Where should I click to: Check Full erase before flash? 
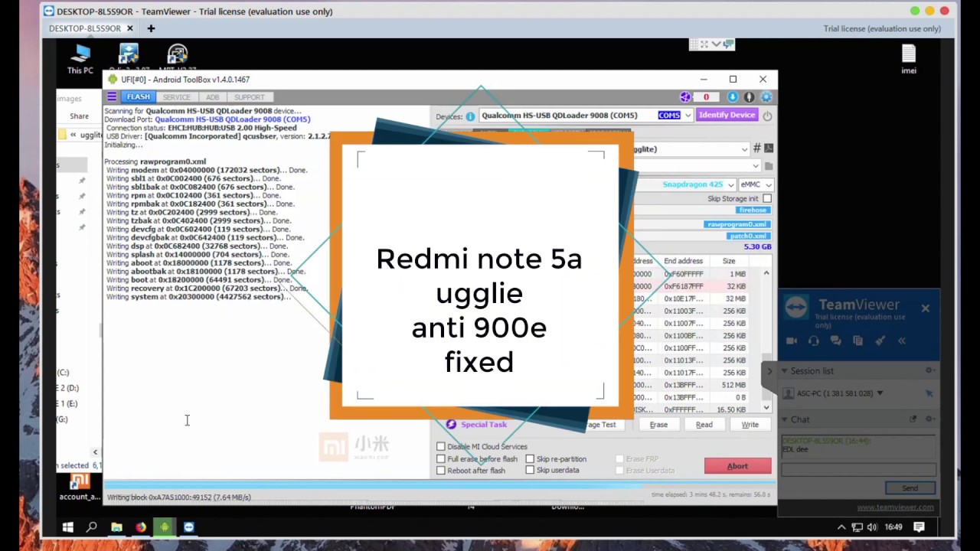[x=441, y=459]
